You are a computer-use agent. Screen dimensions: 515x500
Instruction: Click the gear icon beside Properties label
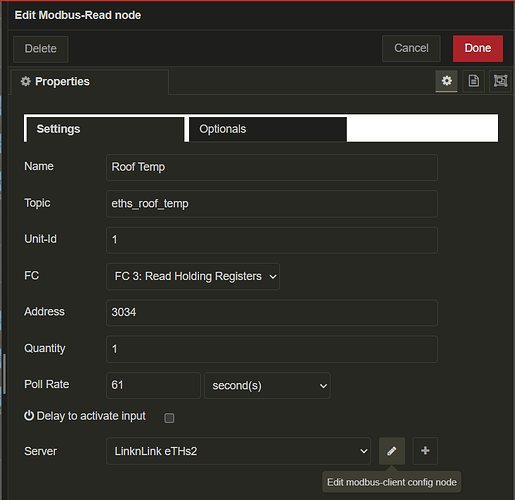click(x=26, y=81)
